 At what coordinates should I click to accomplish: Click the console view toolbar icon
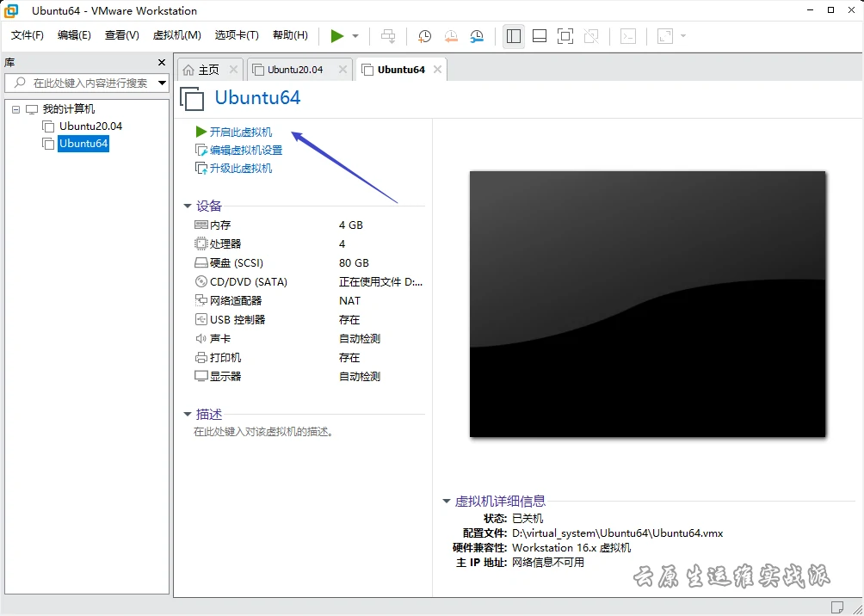click(628, 36)
